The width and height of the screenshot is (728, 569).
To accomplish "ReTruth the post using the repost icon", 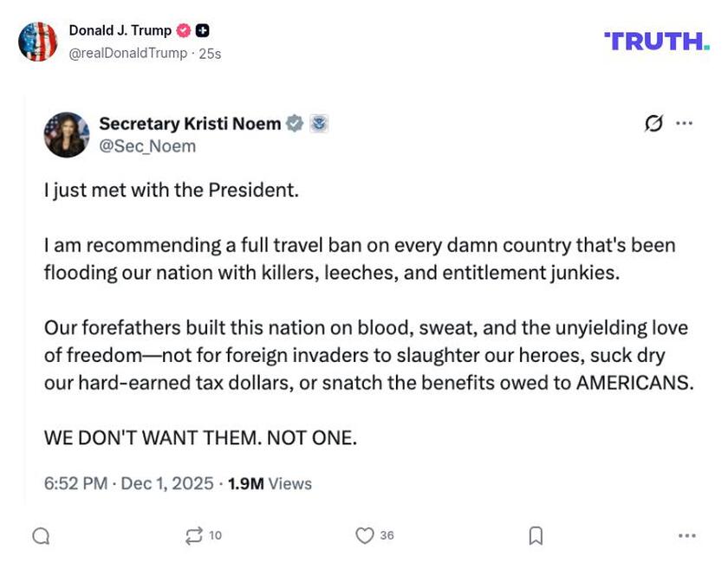I will coord(195,537).
